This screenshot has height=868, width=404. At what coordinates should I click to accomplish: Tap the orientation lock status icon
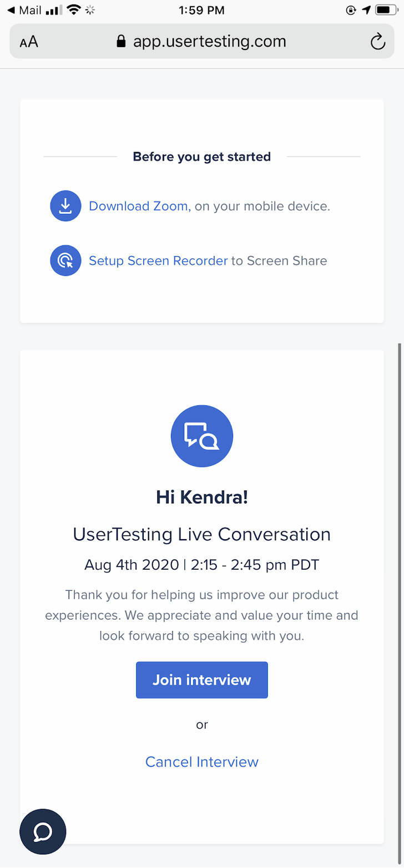[x=351, y=10]
